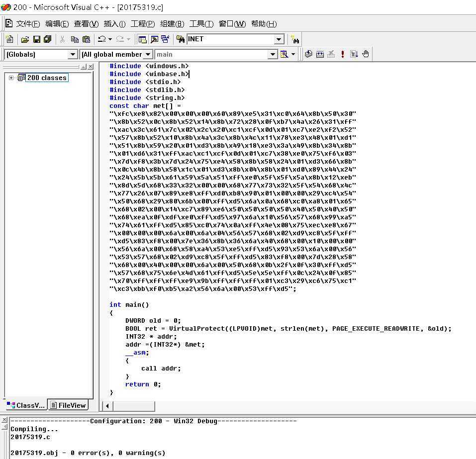
Task: Click the call addr; line
Action: [x=161, y=368]
